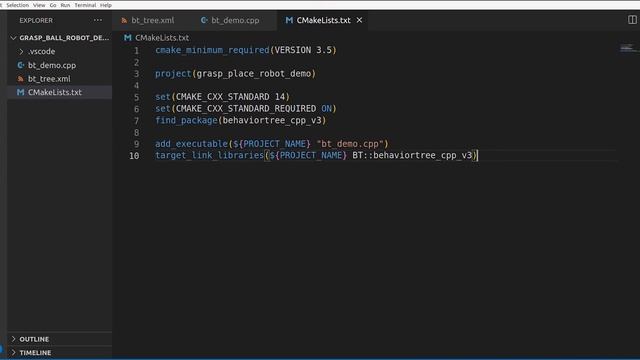Click CMAKE_CXX_STANDARD_REQUIRED on line 6
Image resolution: width=640 pixels, height=360 pixels.
tap(246, 109)
